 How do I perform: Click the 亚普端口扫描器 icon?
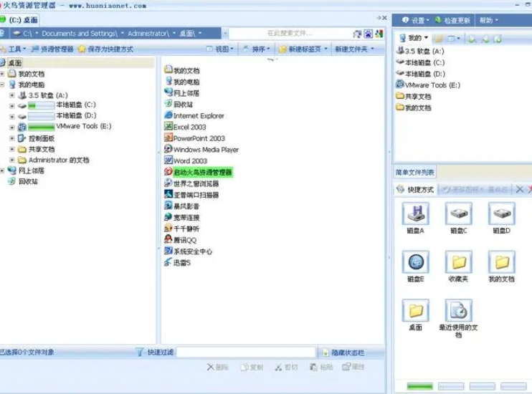coord(168,194)
